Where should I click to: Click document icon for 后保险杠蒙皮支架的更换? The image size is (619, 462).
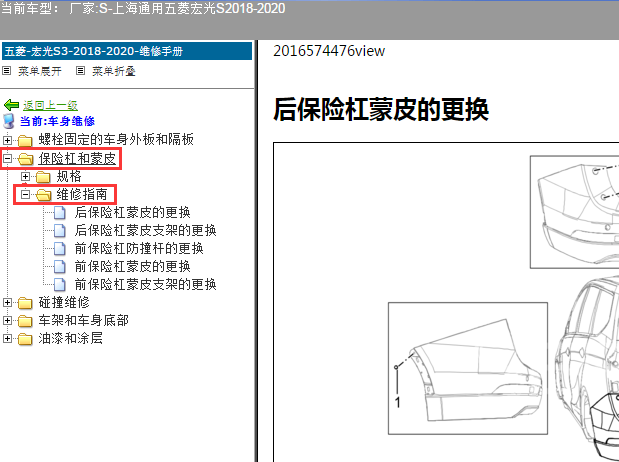click(x=60, y=231)
